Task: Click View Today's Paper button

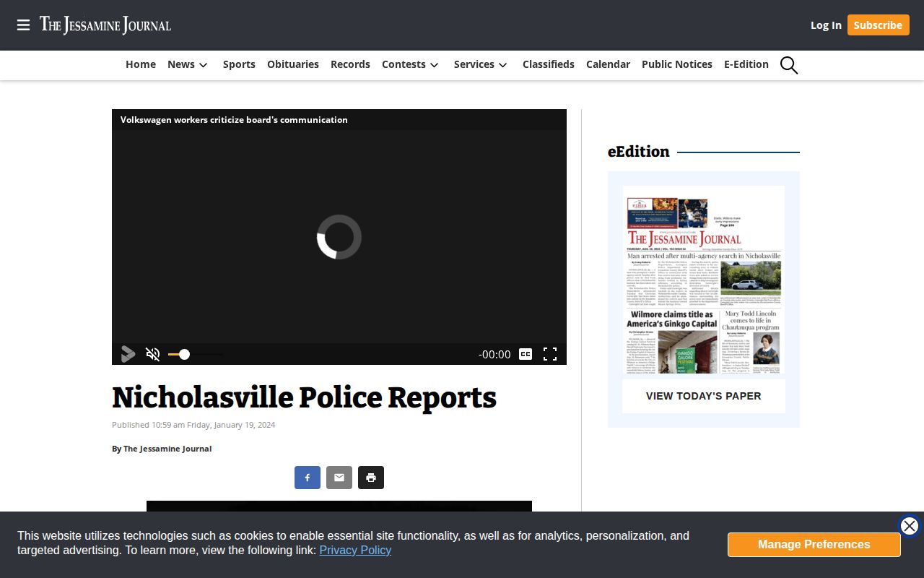Action: click(704, 396)
